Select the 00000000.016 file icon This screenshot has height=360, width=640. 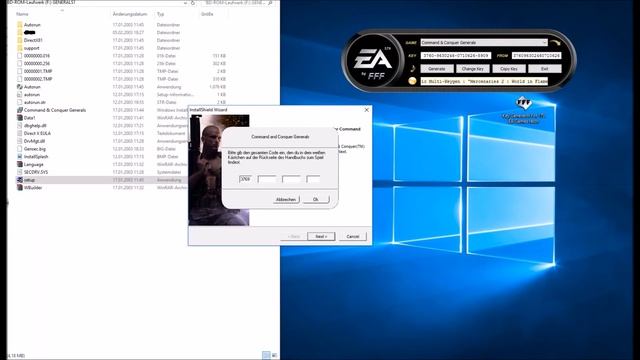point(20,56)
